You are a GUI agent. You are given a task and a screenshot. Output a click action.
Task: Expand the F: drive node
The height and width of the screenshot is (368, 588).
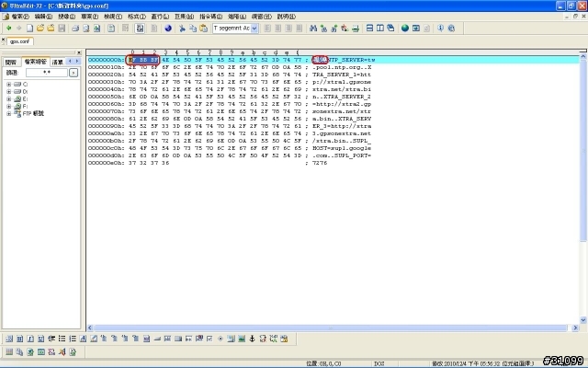[x=8, y=107]
